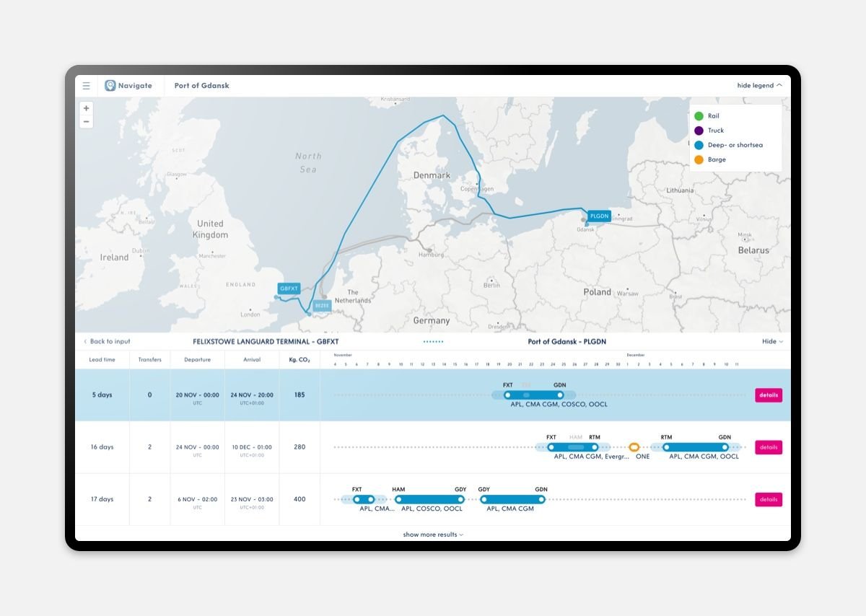This screenshot has height=616, width=866.
Task: Click the Navigate app logo icon
Action: (x=110, y=85)
